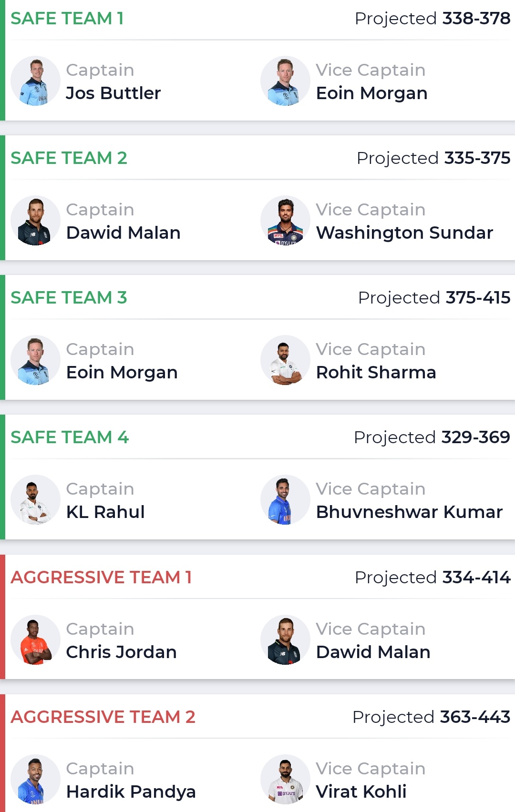Open AGGRESSIVE TEAM 1 heading
515x812 pixels.
click(102, 578)
